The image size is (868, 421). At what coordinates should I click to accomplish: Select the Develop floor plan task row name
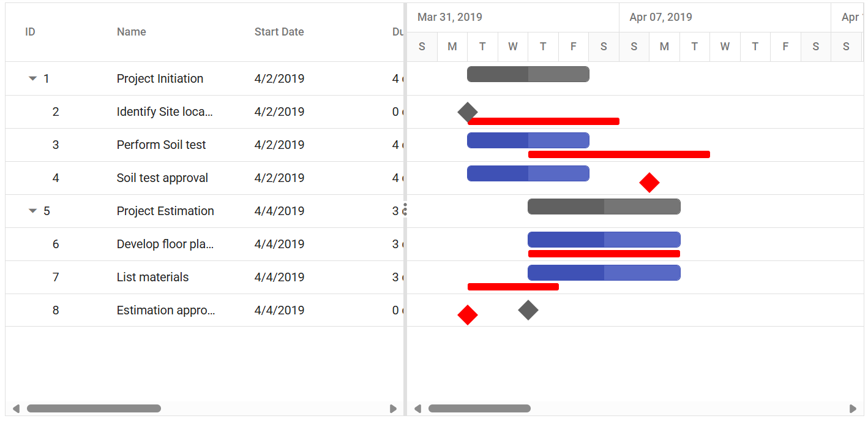[165, 244]
